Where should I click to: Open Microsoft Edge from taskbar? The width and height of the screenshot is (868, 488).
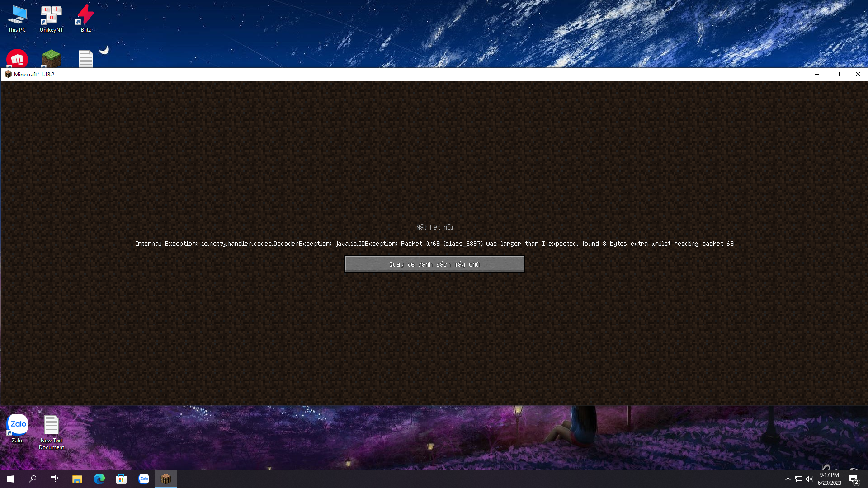tap(99, 479)
